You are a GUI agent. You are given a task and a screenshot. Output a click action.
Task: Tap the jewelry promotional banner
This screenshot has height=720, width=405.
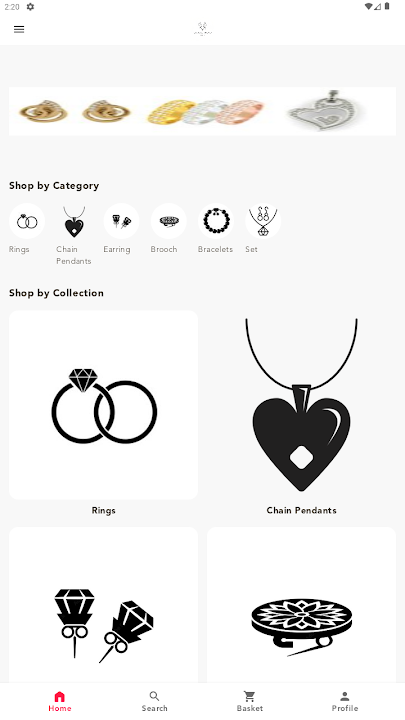pos(202,111)
